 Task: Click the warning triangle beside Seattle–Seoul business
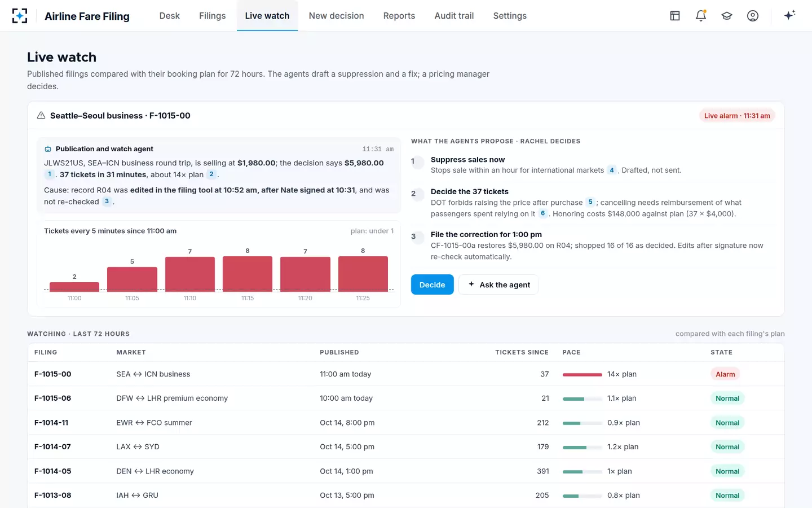(41, 116)
